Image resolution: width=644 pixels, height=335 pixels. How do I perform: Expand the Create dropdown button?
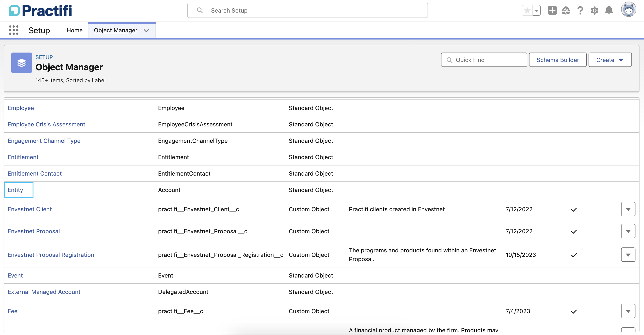tap(610, 60)
